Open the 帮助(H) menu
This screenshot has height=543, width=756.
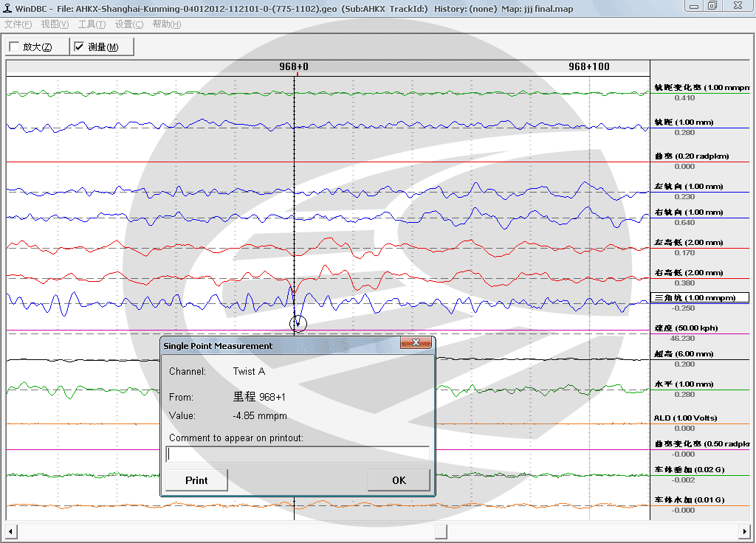[166, 24]
